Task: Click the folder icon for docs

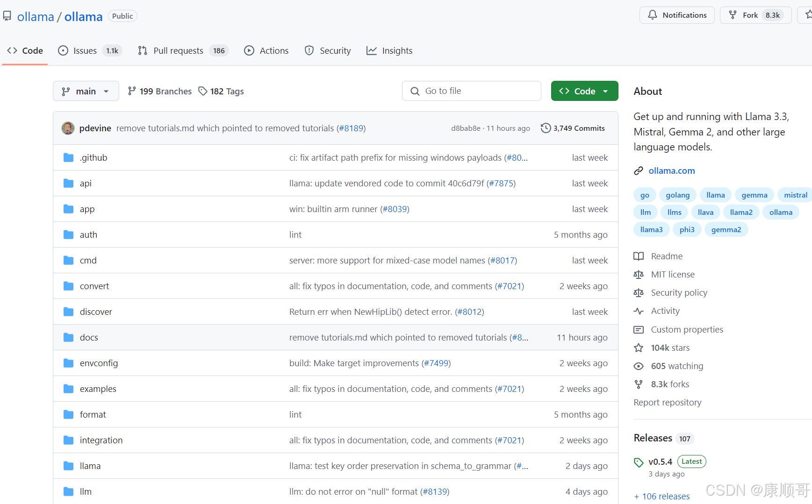Action: point(68,337)
